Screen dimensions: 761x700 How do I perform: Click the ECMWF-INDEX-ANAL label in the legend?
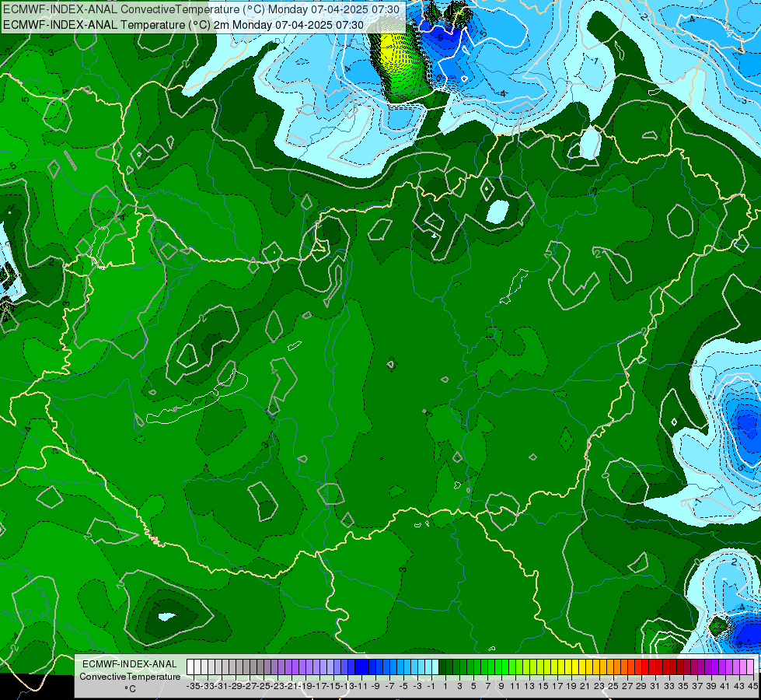[x=130, y=664]
